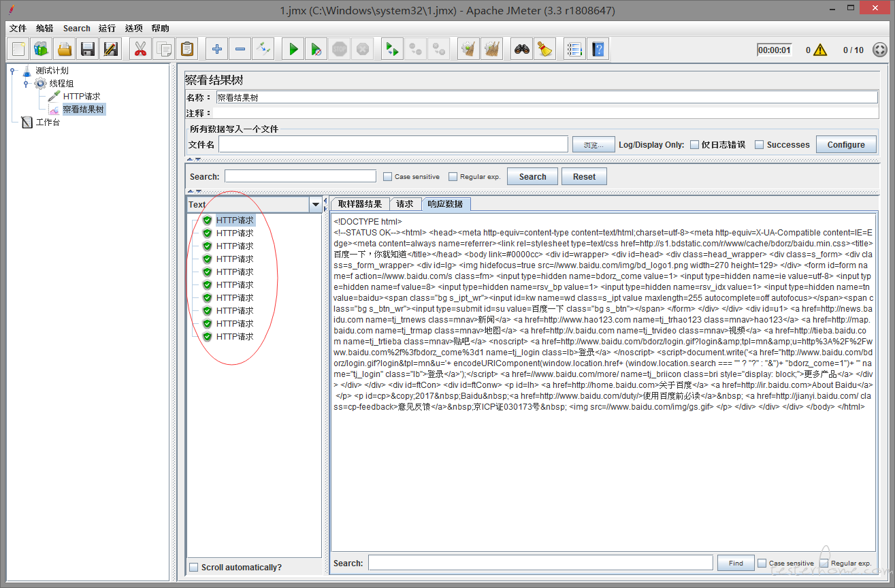Open the 文件 menu
This screenshot has width=895, height=588.
[x=18, y=29]
